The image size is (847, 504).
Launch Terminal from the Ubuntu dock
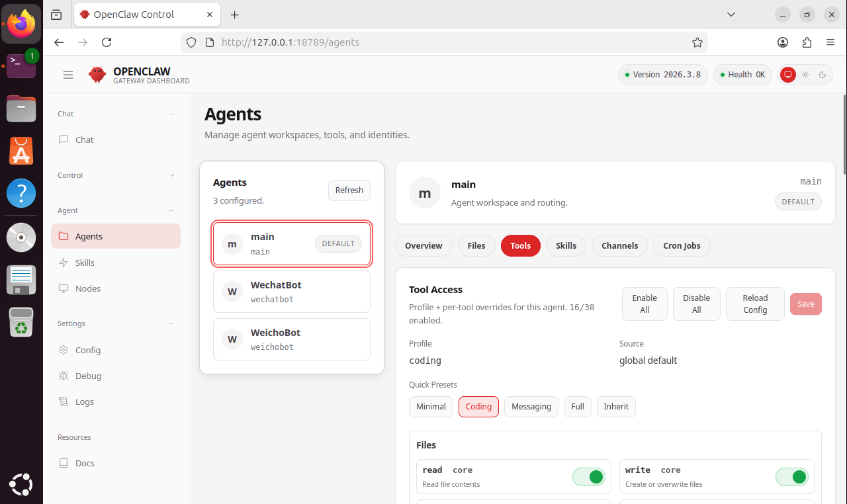coord(21,65)
